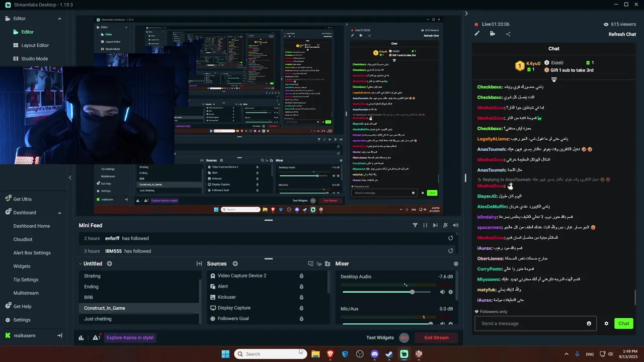This screenshot has height=362, width=644.
Task: Open Desktop Audio settings gear
Action: coord(450,292)
